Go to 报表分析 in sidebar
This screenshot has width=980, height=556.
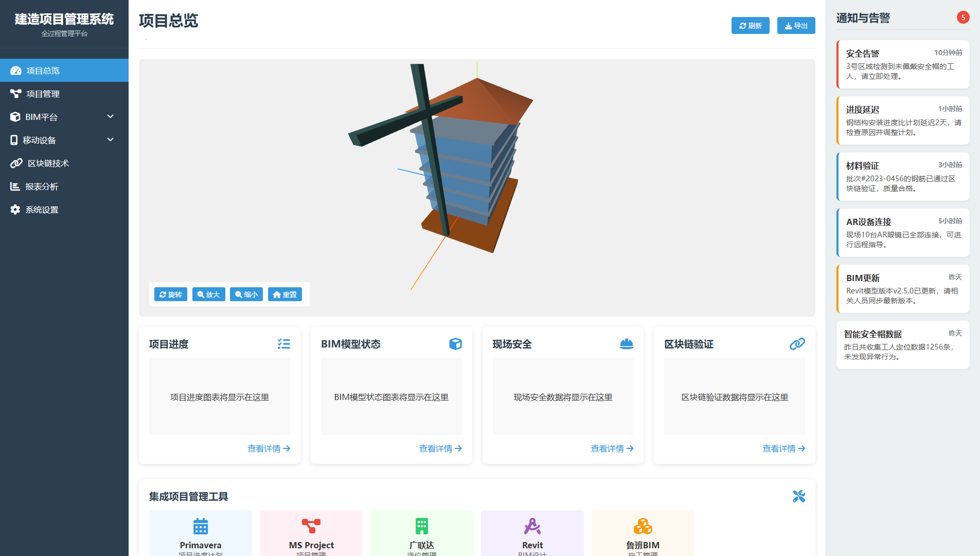click(42, 186)
